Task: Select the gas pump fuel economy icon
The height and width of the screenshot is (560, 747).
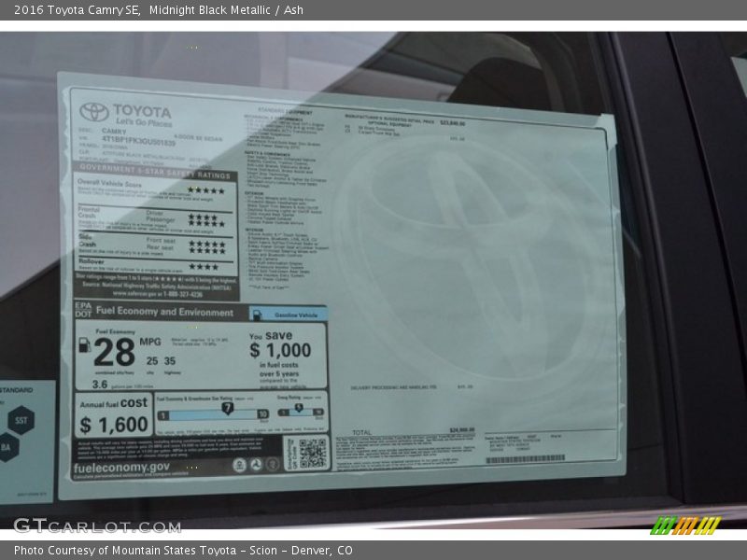Action: (x=84, y=347)
